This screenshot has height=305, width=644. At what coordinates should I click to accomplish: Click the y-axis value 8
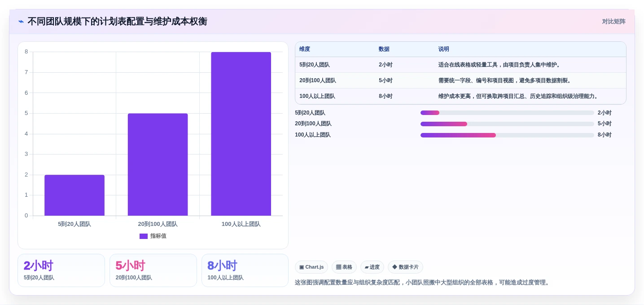coord(26,52)
